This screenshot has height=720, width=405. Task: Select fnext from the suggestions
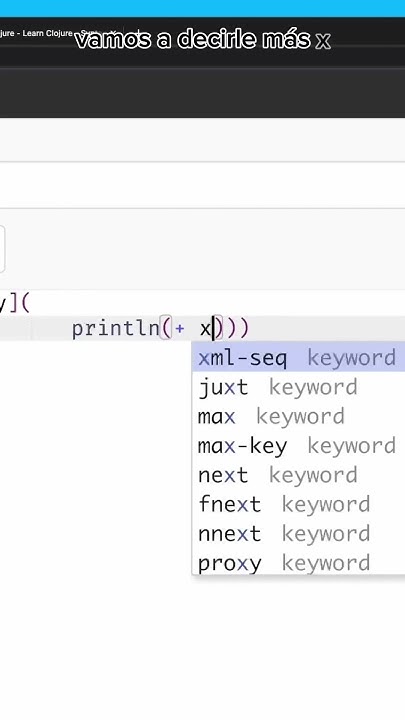point(298,504)
